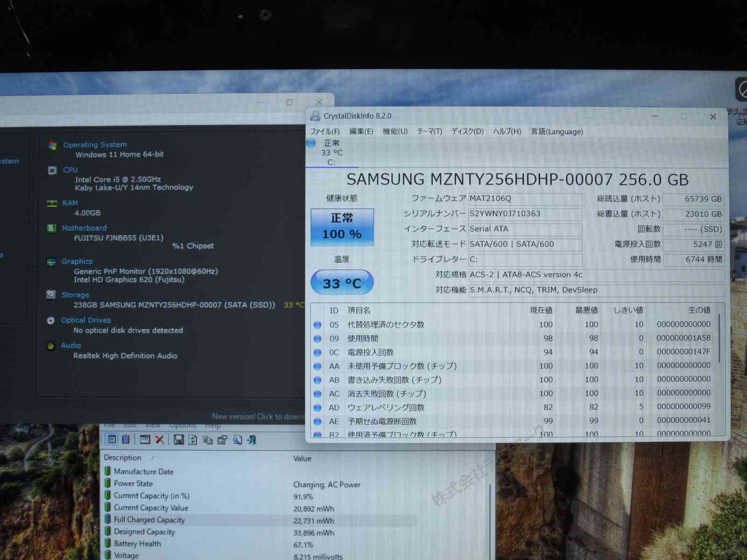Screen dimensions: 747x560
Task: Click the save floppy disk toolbar icon
Action: click(178, 440)
